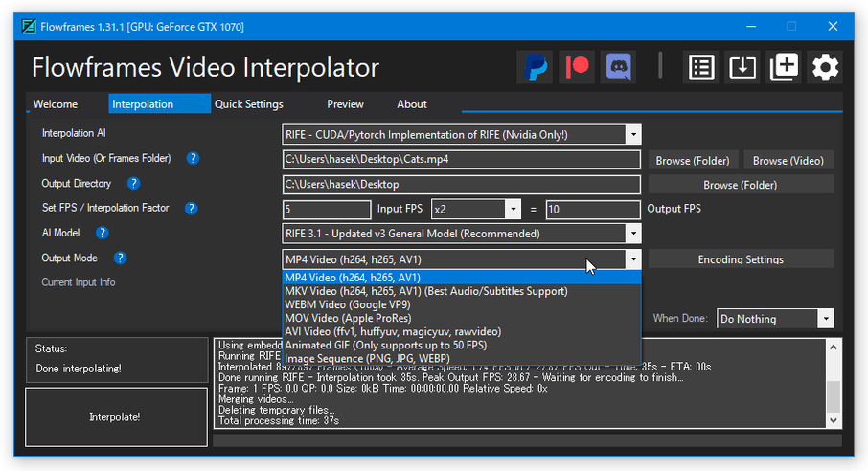Select MP4 Video (h264, h265, AV1) option
The height and width of the screenshot is (471, 868).
(462, 278)
